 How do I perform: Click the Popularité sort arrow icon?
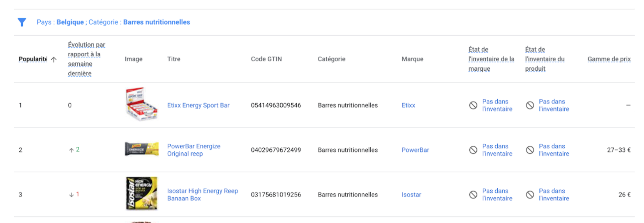(54, 59)
